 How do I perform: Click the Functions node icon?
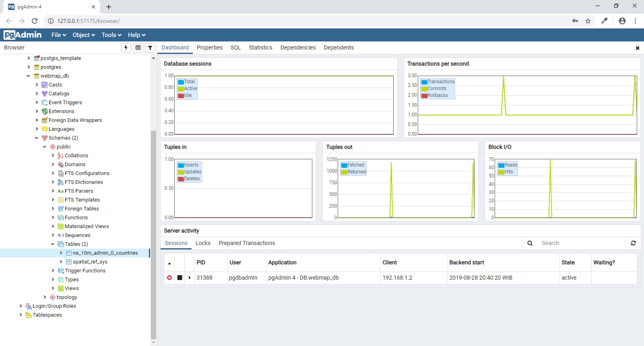click(x=61, y=218)
